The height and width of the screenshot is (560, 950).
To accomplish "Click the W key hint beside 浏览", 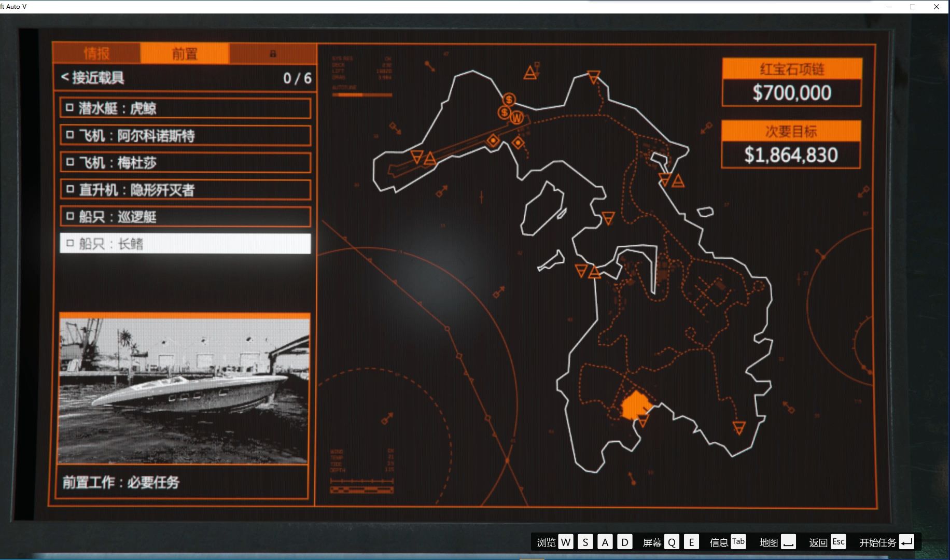I will (x=566, y=542).
